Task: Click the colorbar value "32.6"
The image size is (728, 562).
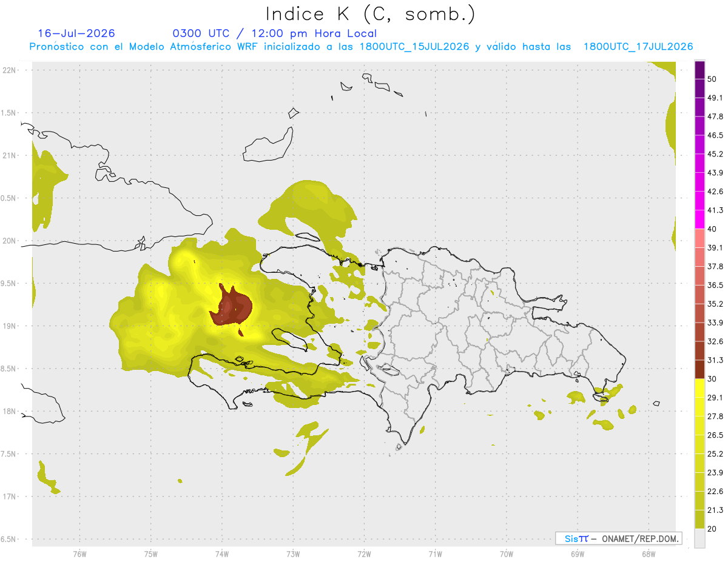Action: click(x=716, y=342)
